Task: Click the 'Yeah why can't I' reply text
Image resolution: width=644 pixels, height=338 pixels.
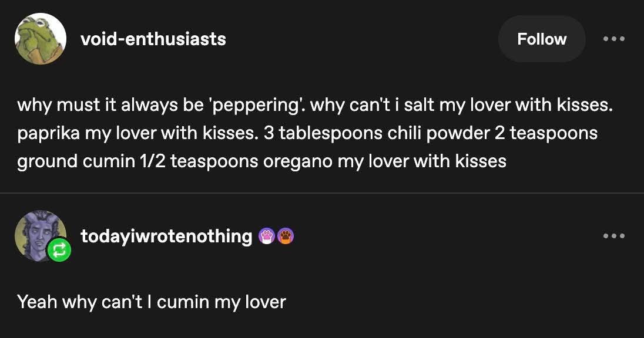Action: [85, 302]
